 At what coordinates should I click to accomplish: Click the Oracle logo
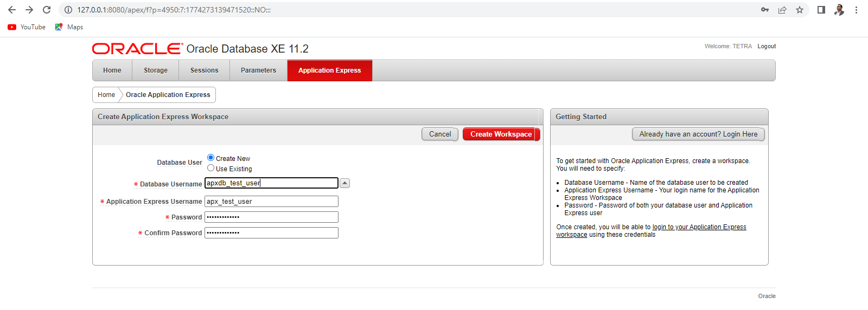[x=137, y=49]
